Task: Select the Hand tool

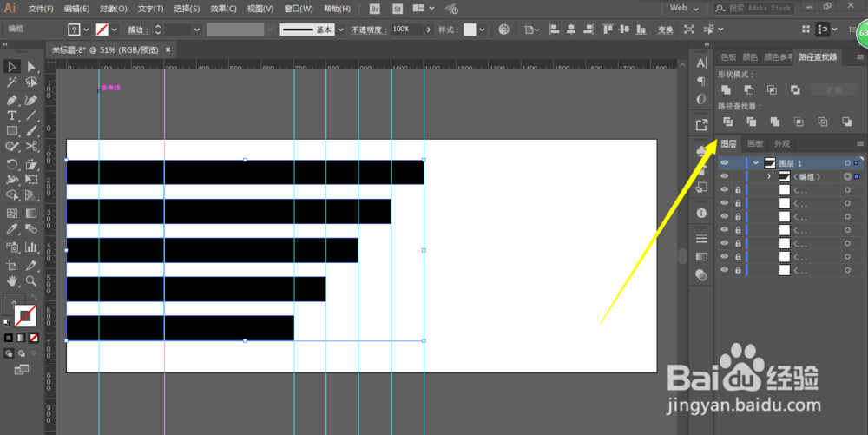Action: click(11, 280)
